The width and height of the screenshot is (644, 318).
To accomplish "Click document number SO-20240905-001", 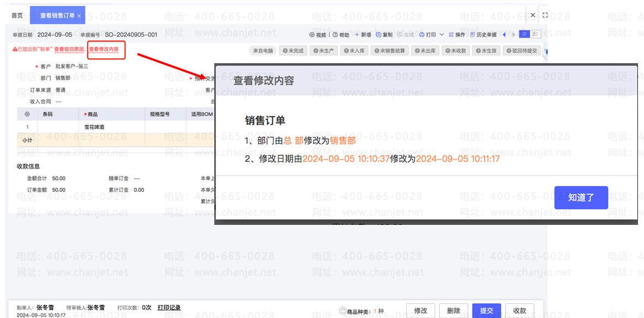I will coord(131,34).
